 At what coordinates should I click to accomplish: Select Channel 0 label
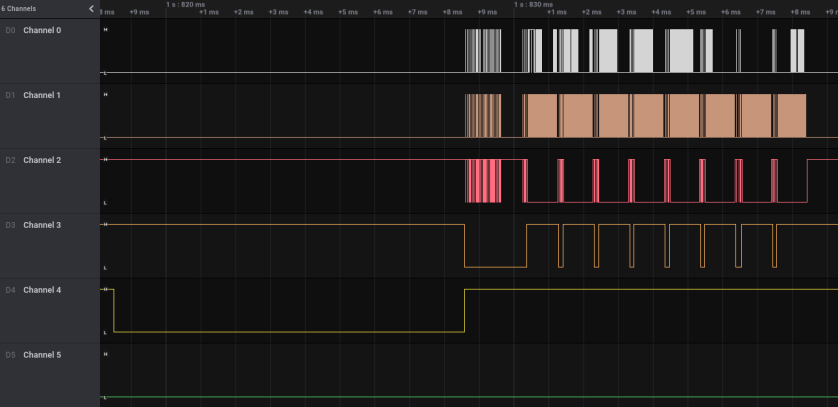(x=42, y=30)
